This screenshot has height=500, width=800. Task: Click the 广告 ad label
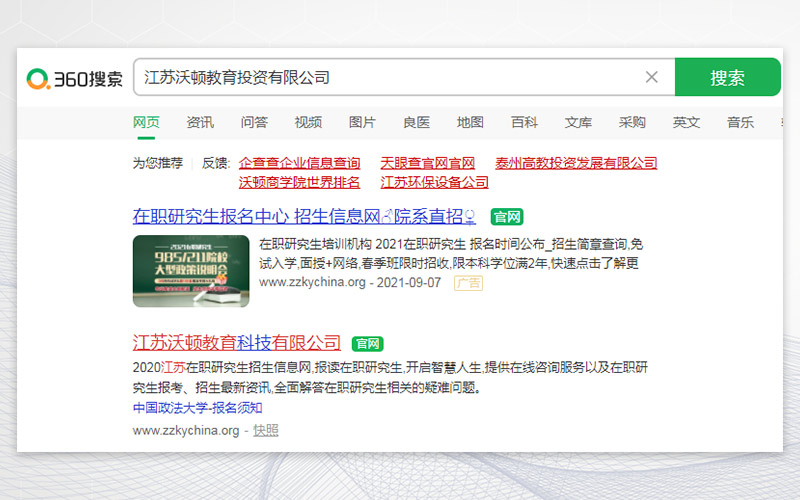(x=468, y=283)
